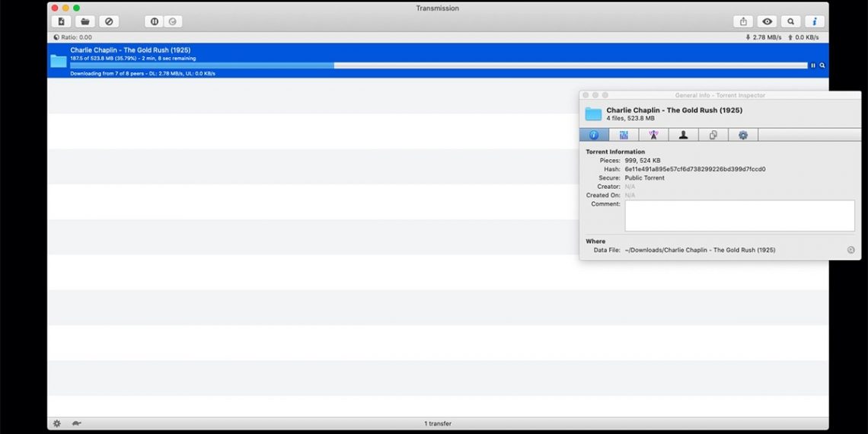
Task: Click the Transmission window title
Action: point(437,8)
